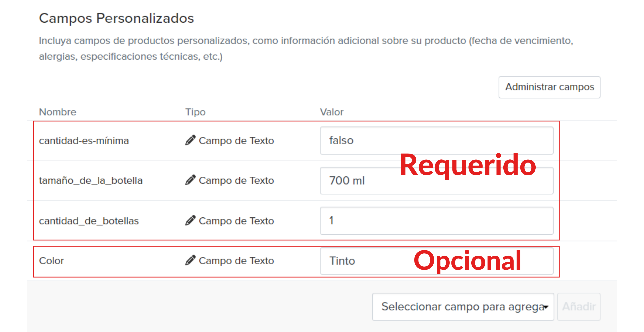644x332 pixels.
Task: Open the Administrar campos button
Action: click(x=549, y=87)
